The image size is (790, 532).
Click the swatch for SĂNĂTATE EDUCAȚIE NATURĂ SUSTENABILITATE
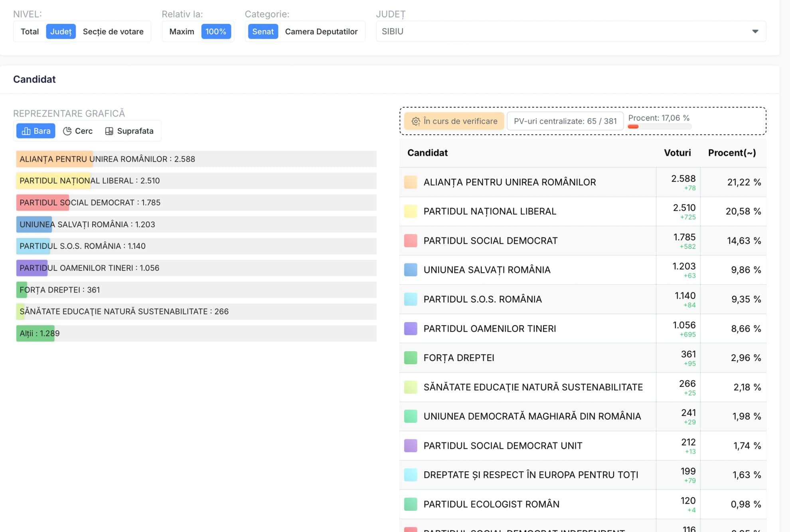411,387
